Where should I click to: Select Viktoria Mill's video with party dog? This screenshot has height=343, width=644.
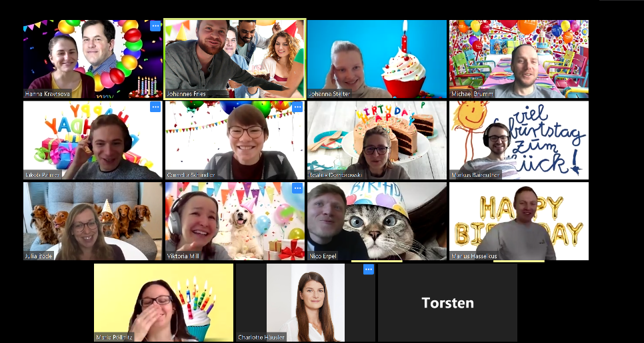235,221
